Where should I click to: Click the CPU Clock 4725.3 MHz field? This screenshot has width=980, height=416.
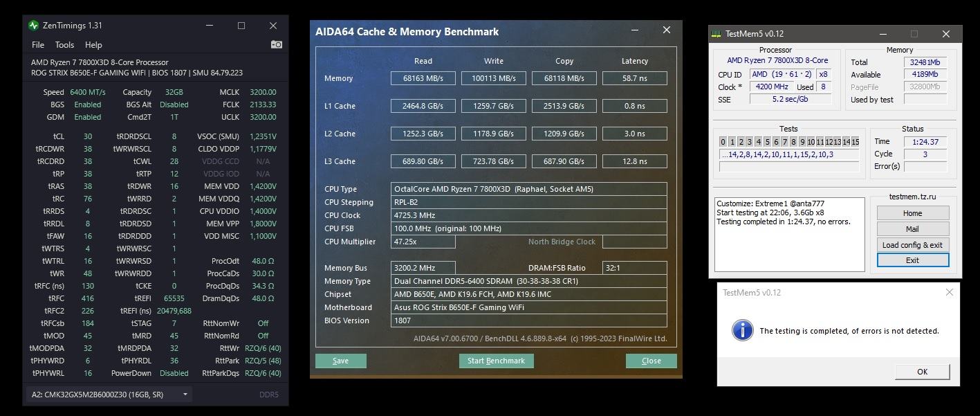pyautogui.click(x=528, y=215)
